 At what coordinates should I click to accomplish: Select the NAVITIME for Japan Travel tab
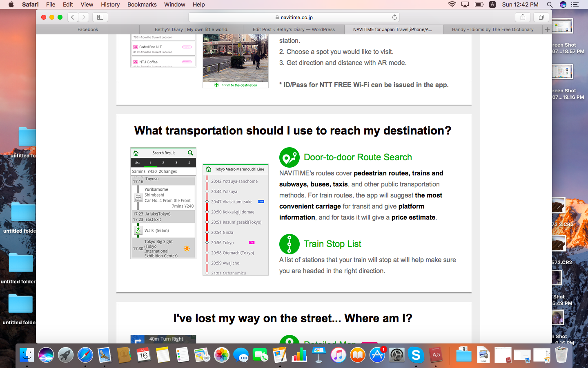(x=394, y=29)
